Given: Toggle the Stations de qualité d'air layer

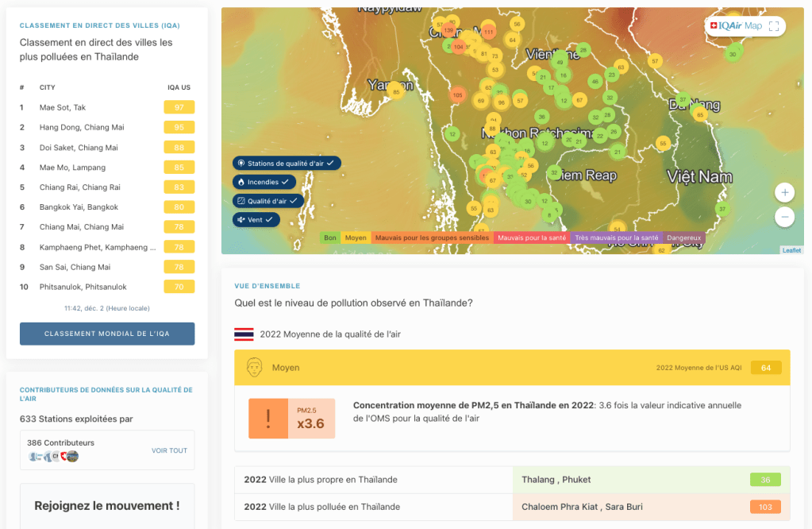Looking at the screenshot, I should pos(287,163).
